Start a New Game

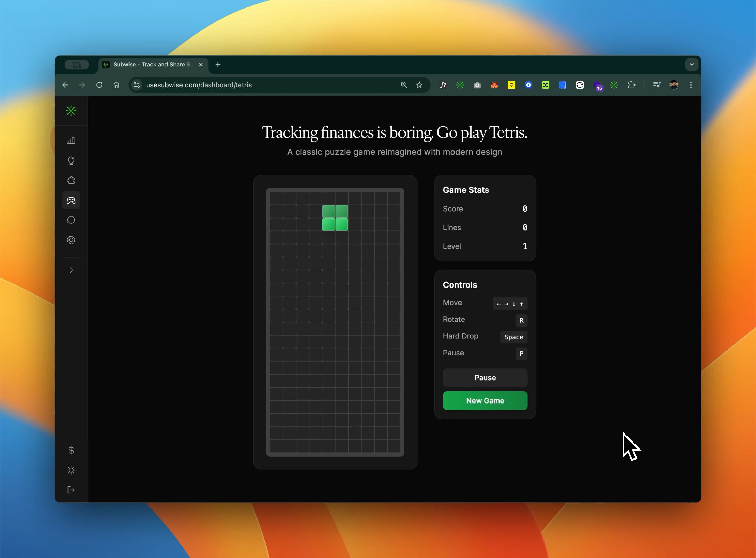click(x=485, y=401)
